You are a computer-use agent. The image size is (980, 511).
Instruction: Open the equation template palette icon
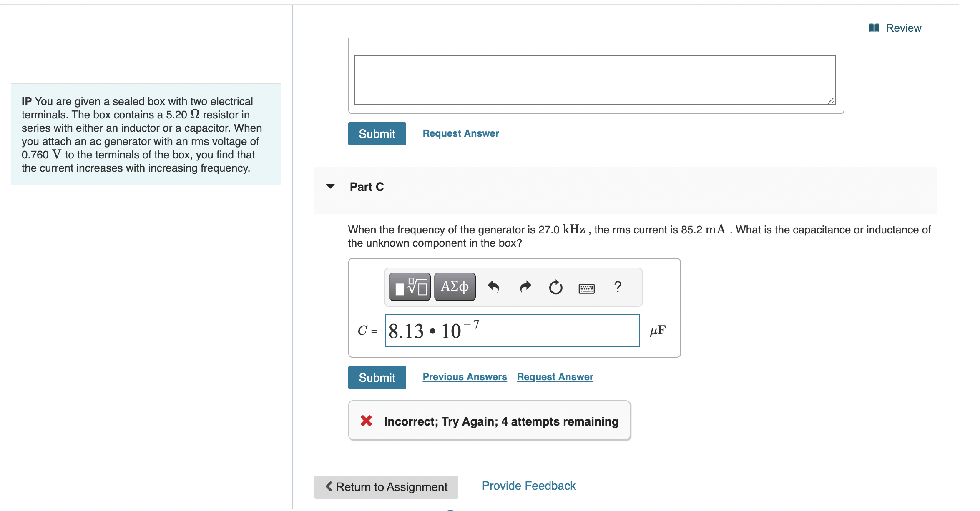[x=410, y=286]
